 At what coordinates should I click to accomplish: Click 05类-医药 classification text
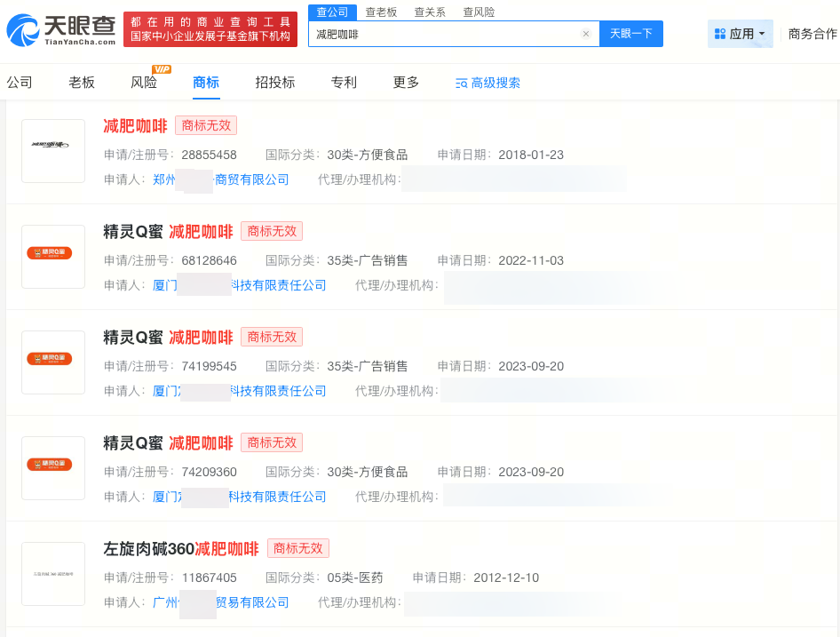(355, 577)
